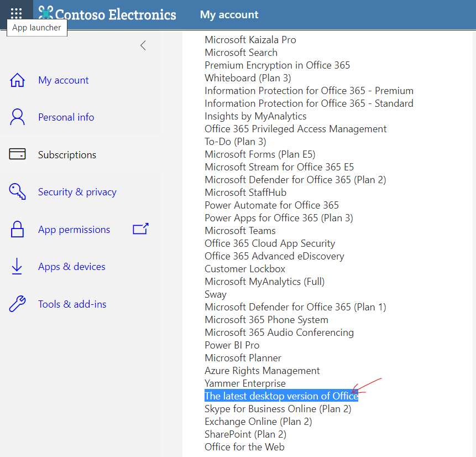This screenshot has height=457, width=476.
Task: Click 'Office 365 Cloud App Security'
Action: click(270, 243)
